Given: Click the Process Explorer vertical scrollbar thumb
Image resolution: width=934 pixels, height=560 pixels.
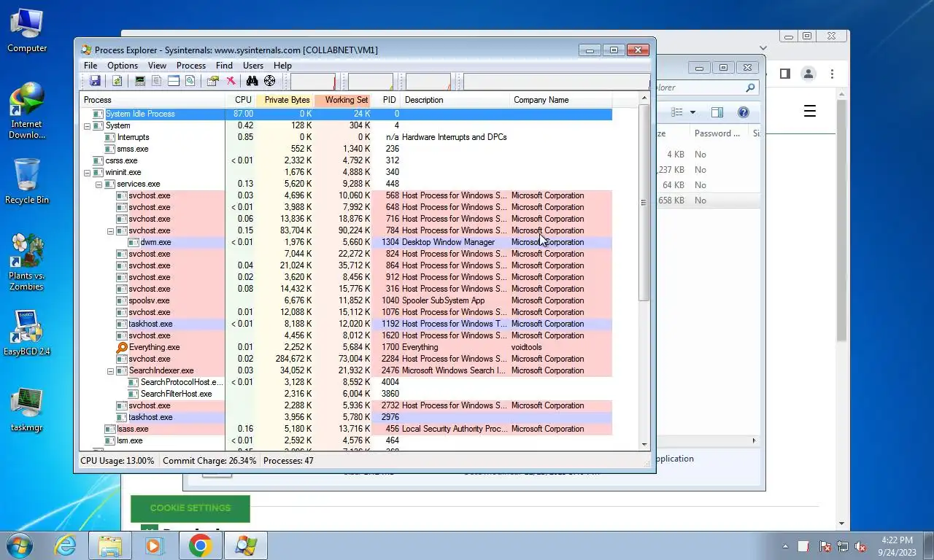Looking at the screenshot, I should [x=644, y=203].
